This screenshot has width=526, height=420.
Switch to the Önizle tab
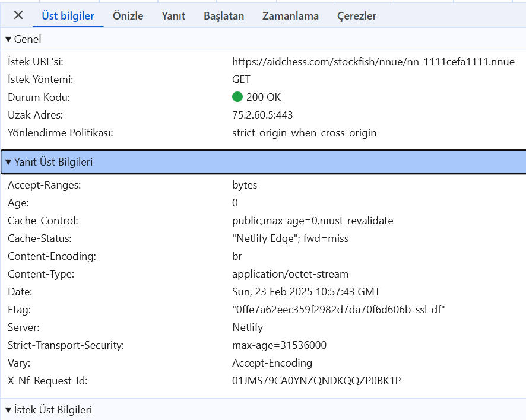coord(128,16)
